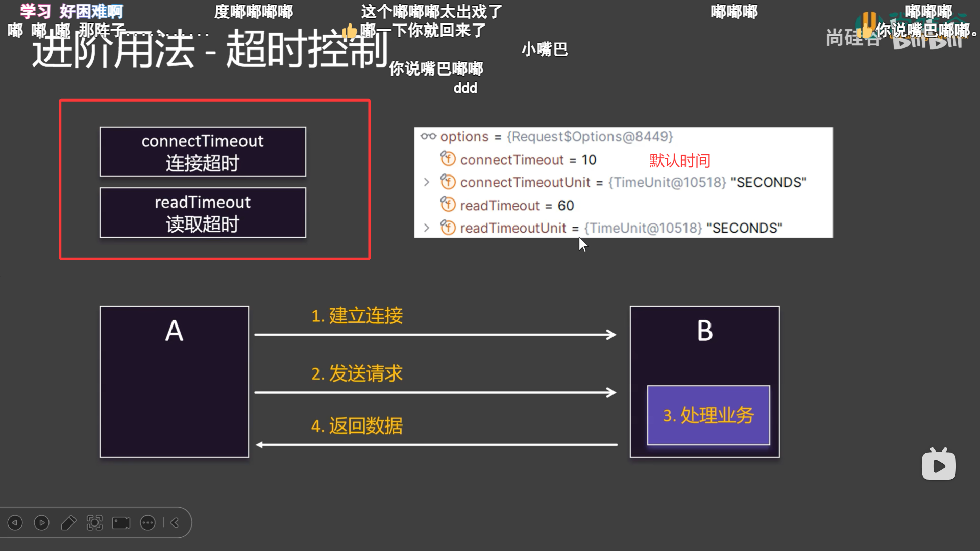Open the ellipsis more-options icon in toolbar
The width and height of the screenshot is (980, 551).
(x=148, y=522)
